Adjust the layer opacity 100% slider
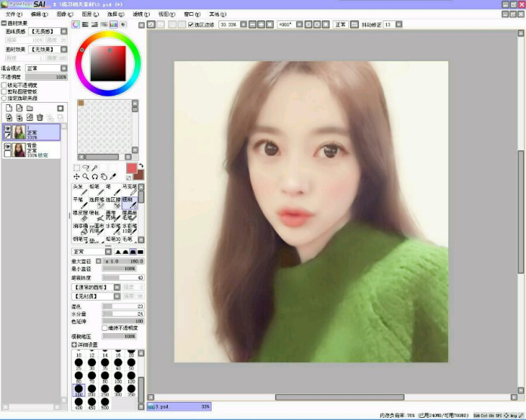The height and width of the screenshot is (420, 526). pos(47,77)
